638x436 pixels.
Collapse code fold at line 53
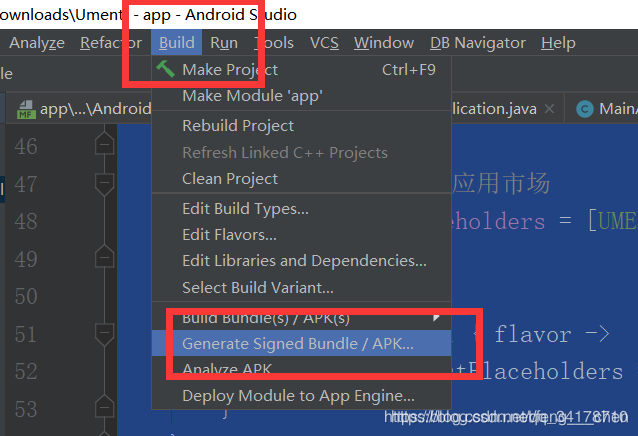tap(105, 407)
